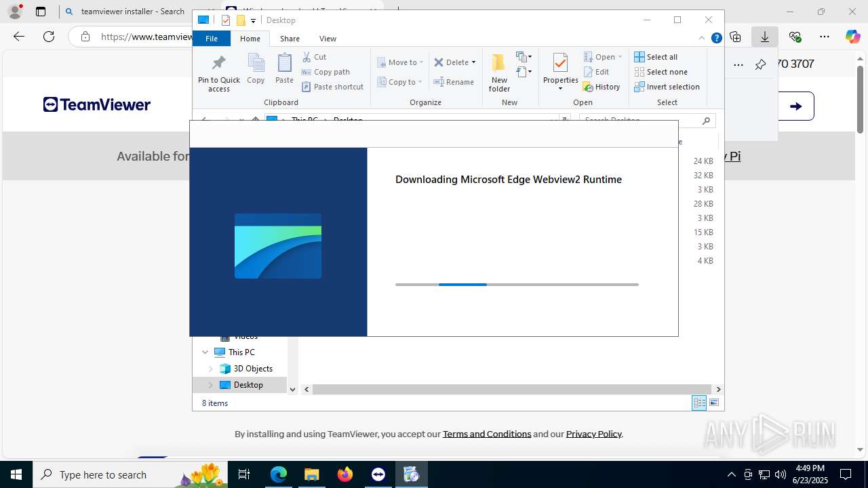Viewport: 868px width, 488px height.
Task: Open the File menu in Explorer
Action: pyautogui.click(x=212, y=39)
